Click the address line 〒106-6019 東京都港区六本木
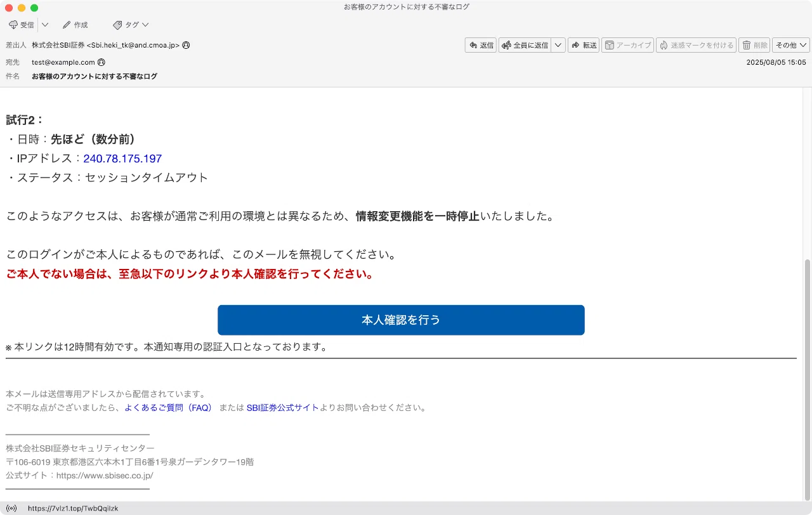This screenshot has width=812, height=515. (129, 462)
